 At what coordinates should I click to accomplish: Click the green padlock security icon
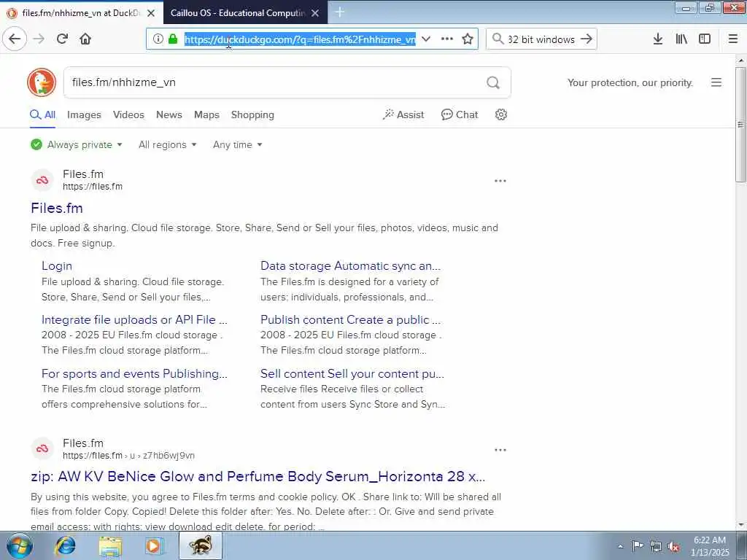[173, 39]
